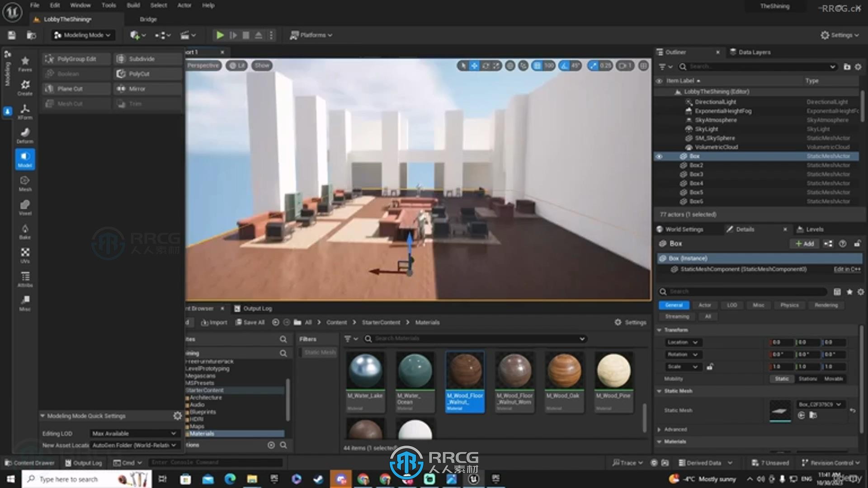Open Steam from the Windows taskbar

click(x=318, y=479)
